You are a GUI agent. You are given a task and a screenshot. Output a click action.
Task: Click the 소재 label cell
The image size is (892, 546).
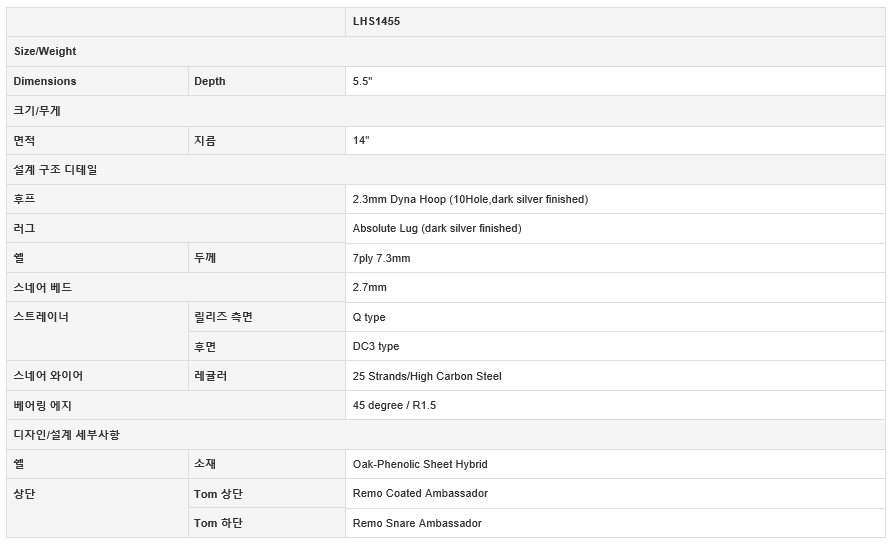point(267,464)
